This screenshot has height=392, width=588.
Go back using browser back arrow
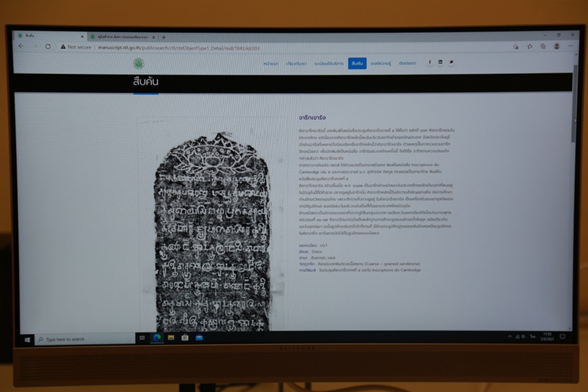coord(21,46)
